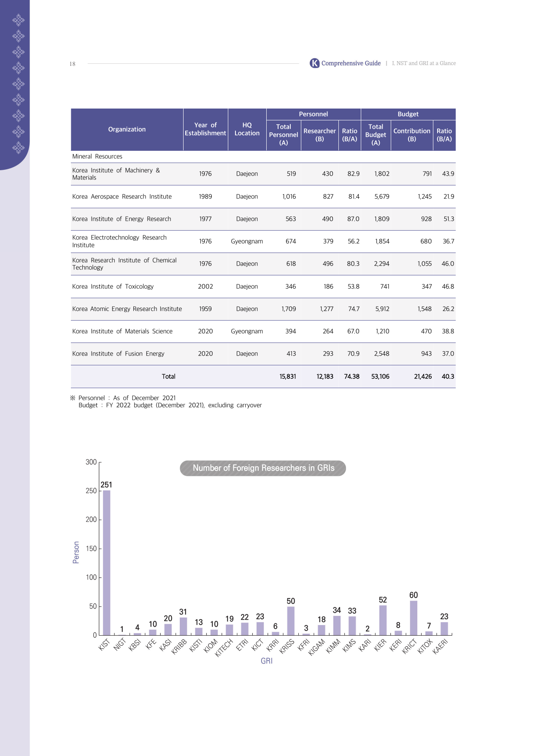This screenshot has width=538, height=756.
Task: Click page number 18
Action: pos(73,64)
